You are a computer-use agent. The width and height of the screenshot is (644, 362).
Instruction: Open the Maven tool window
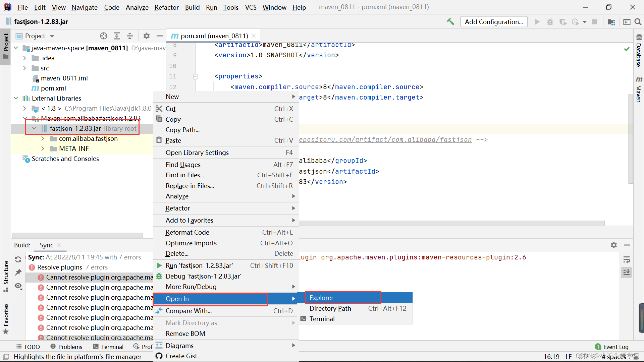pyautogui.click(x=639, y=89)
